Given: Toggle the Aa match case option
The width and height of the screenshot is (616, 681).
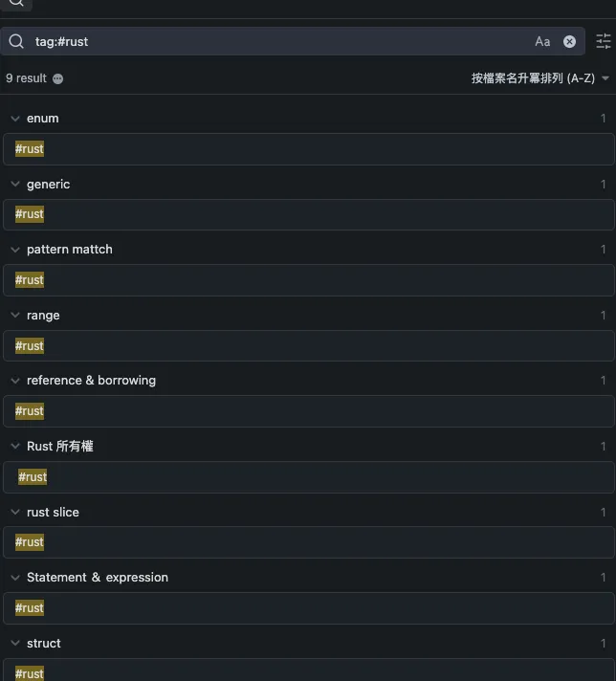Looking at the screenshot, I should (x=542, y=41).
